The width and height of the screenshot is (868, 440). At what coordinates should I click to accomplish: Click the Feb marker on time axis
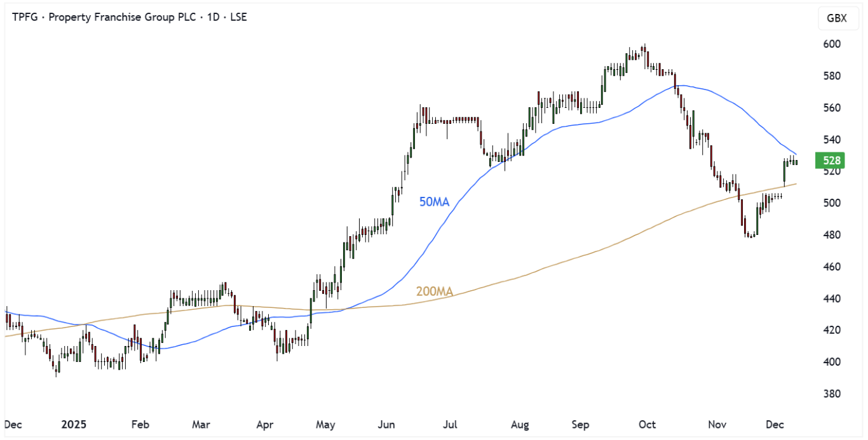coord(140,424)
